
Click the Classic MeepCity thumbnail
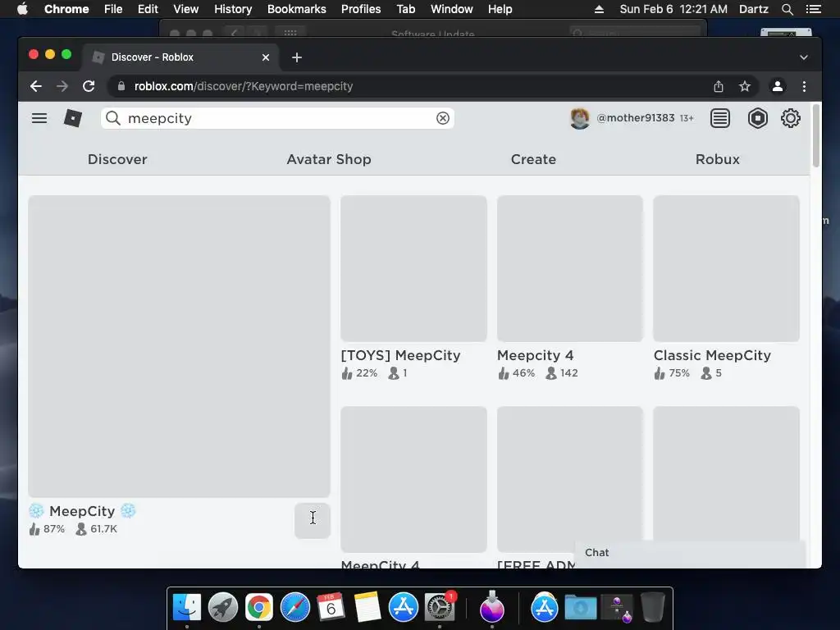tap(727, 268)
